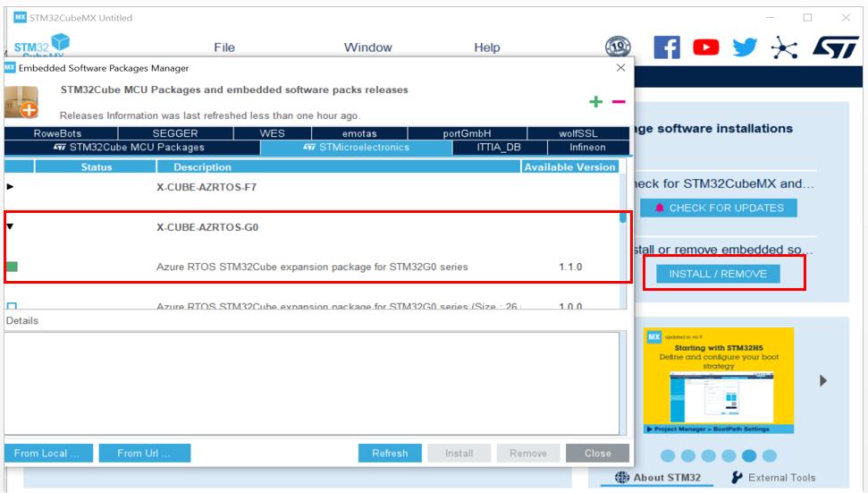This screenshot has height=493, width=868.
Task: Click the green plus expand-all icon
Action: point(595,102)
